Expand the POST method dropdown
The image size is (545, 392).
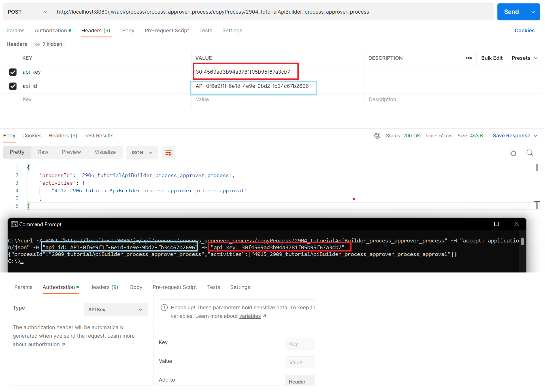point(27,12)
